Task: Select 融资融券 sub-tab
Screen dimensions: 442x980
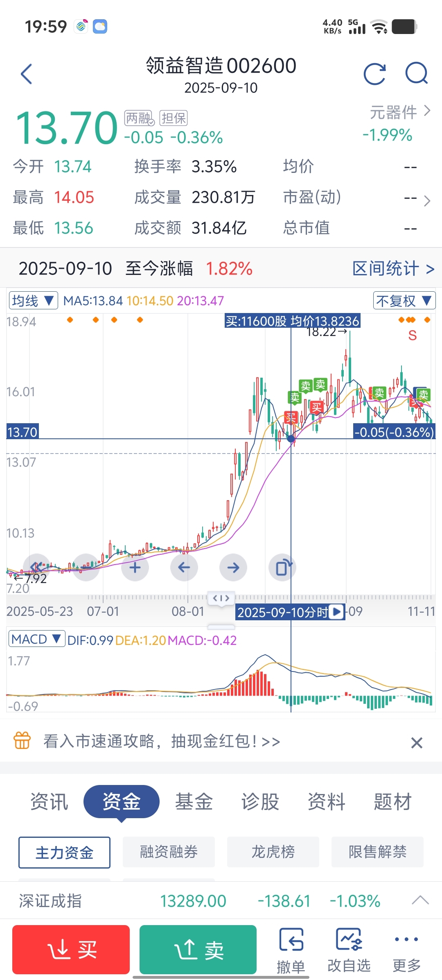Action: pos(169,852)
